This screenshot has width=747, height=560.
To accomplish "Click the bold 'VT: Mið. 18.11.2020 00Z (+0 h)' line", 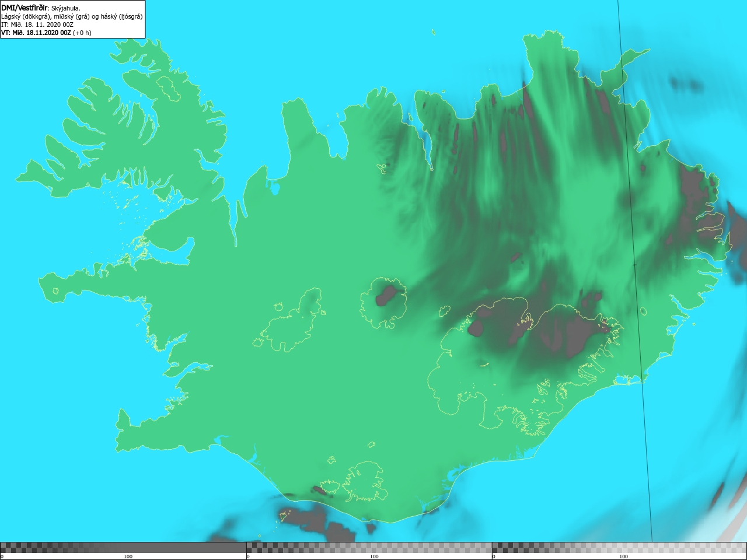I will point(46,33).
